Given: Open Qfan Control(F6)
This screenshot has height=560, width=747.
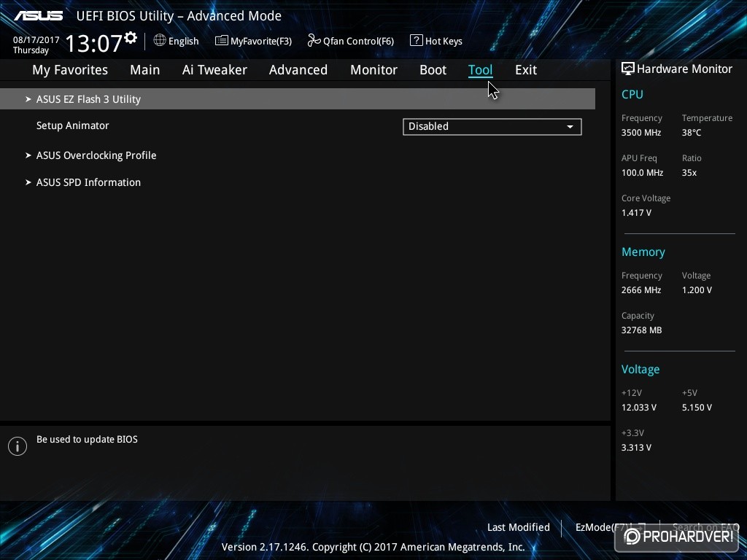Looking at the screenshot, I should click(351, 41).
